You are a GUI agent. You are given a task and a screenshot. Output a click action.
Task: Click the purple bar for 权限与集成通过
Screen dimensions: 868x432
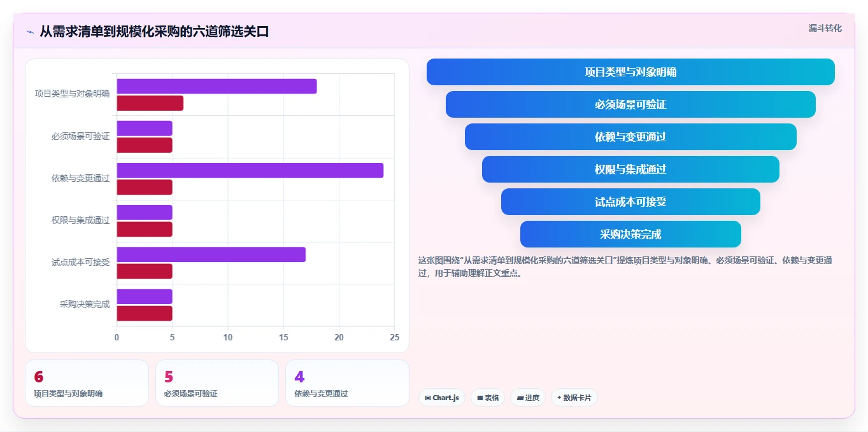[145, 213]
